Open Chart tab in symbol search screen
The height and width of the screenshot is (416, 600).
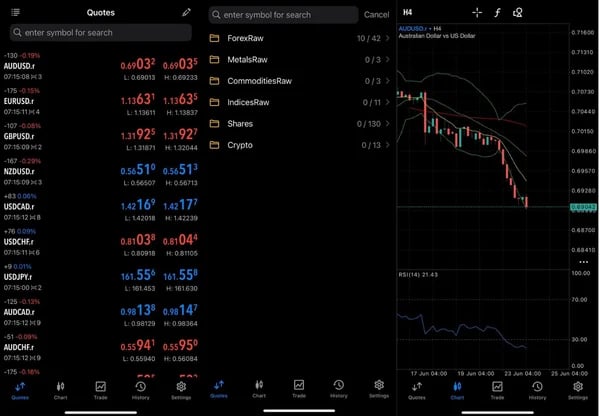tap(259, 388)
